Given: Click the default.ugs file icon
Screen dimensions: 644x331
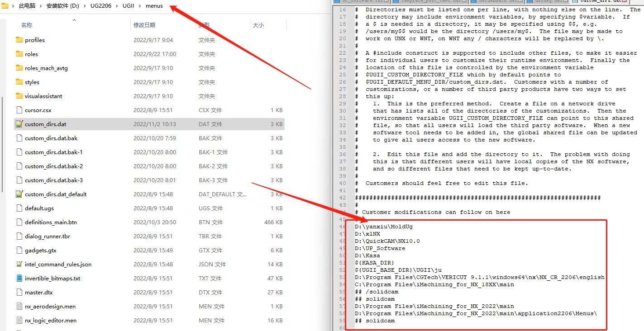Looking at the screenshot, I should [19, 208].
